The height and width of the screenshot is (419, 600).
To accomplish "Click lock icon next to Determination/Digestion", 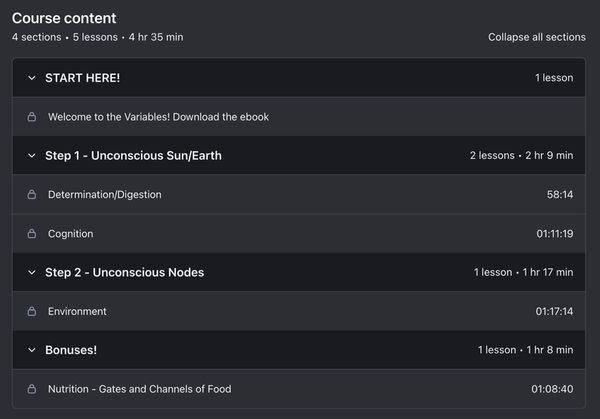I will coord(32,194).
